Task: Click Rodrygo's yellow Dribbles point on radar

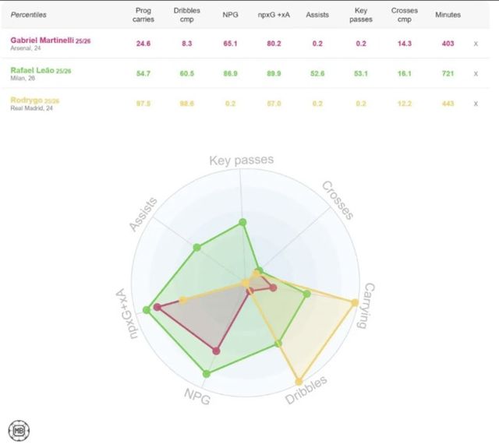Action: 299,380
